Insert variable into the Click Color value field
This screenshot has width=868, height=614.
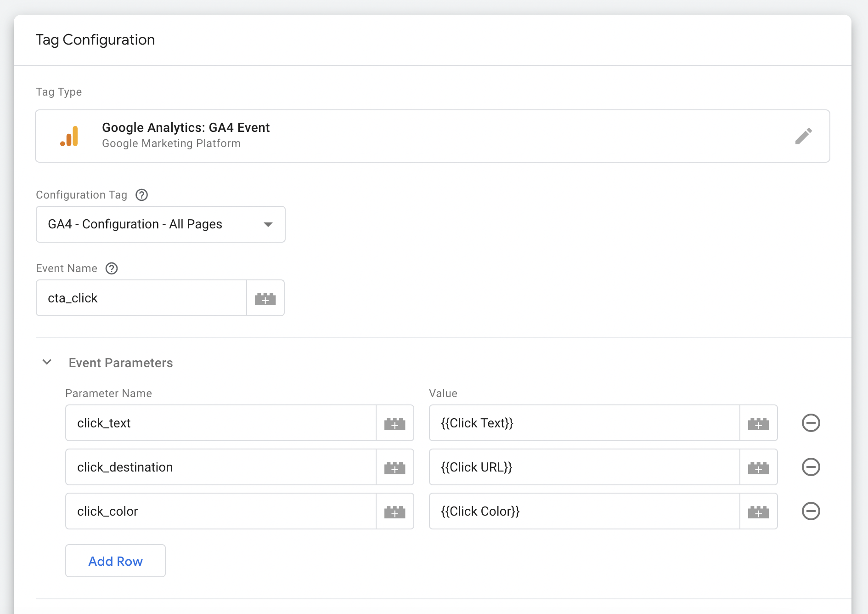(x=758, y=511)
